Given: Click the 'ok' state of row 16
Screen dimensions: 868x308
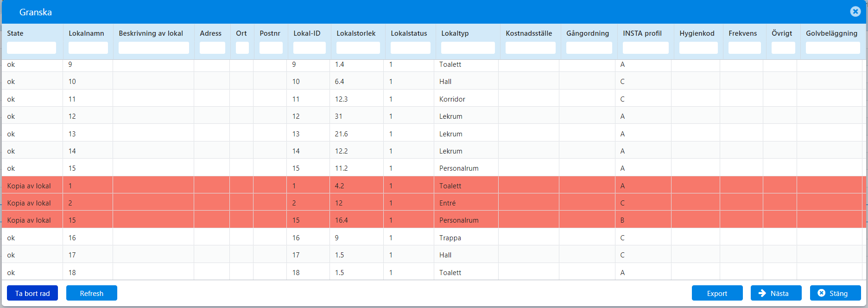Looking at the screenshot, I should point(11,238).
